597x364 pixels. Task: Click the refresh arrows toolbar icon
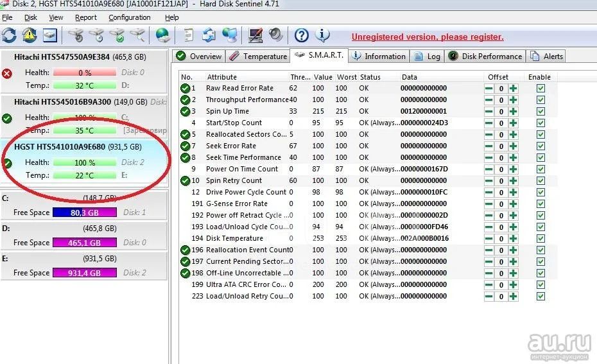9,35
